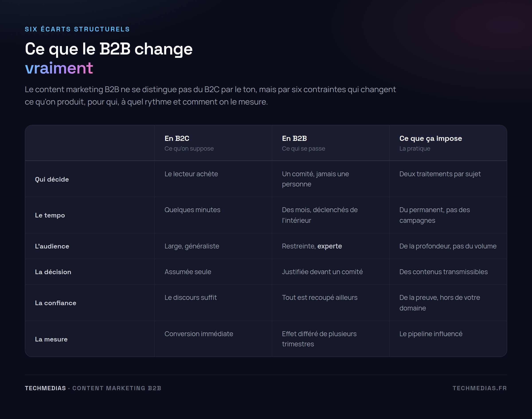Select the 'La mesure' row label

click(51, 339)
